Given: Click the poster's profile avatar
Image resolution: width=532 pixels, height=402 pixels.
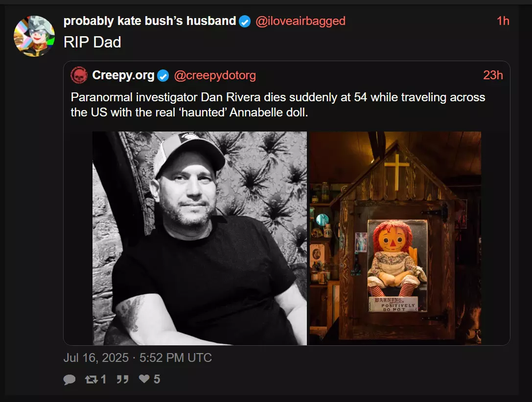Looking at the screenshot, I should pyautogui.click(x=34, y=36).
